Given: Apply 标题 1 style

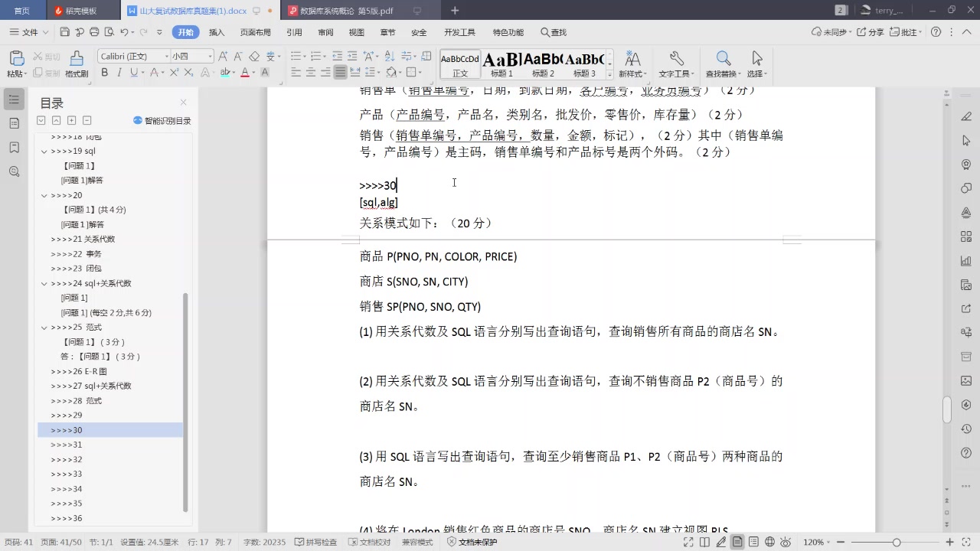Looking at the screenshot, I should [501, 64].
